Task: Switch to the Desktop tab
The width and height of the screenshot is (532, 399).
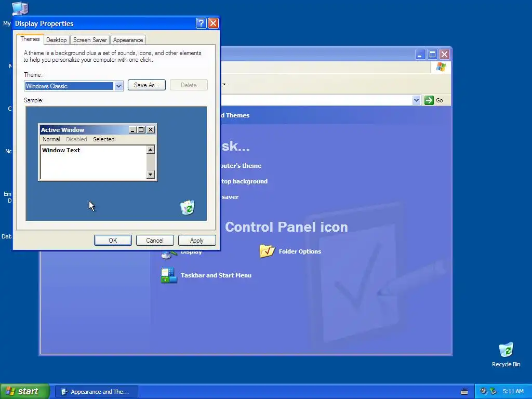Action: [56, 40]
